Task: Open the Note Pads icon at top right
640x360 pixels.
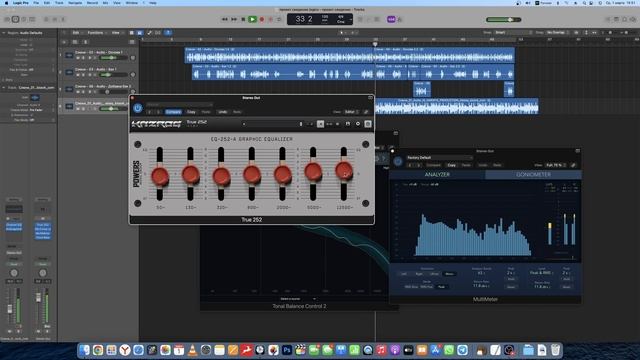Action: pos(616,19)
